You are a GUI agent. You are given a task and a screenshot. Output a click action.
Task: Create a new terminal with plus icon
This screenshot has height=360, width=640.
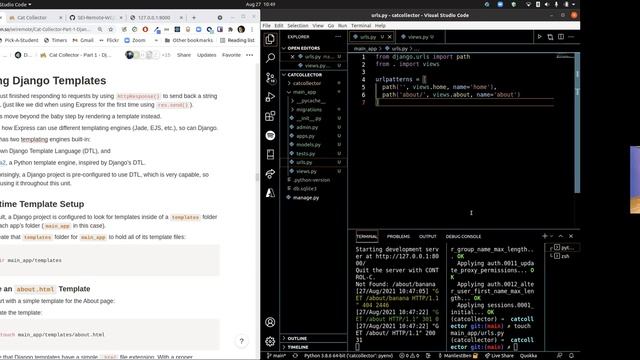(544, 236)
